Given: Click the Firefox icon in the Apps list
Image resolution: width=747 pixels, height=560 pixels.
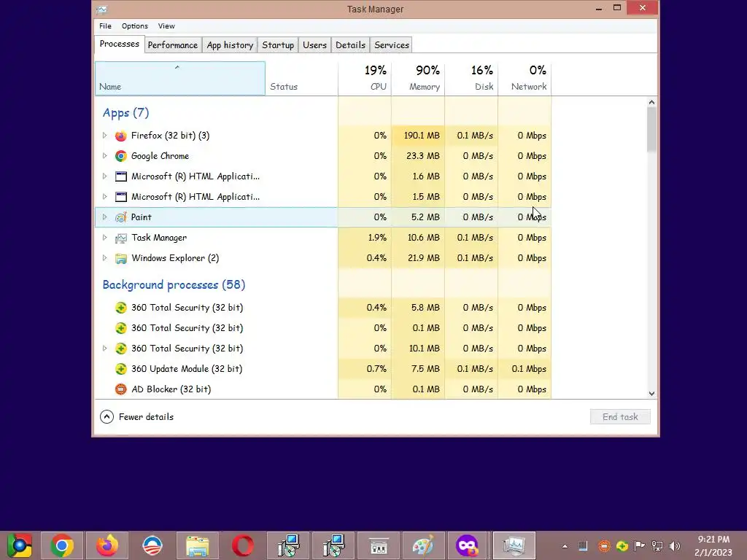Looking at the screenshot, I should 121,136.
